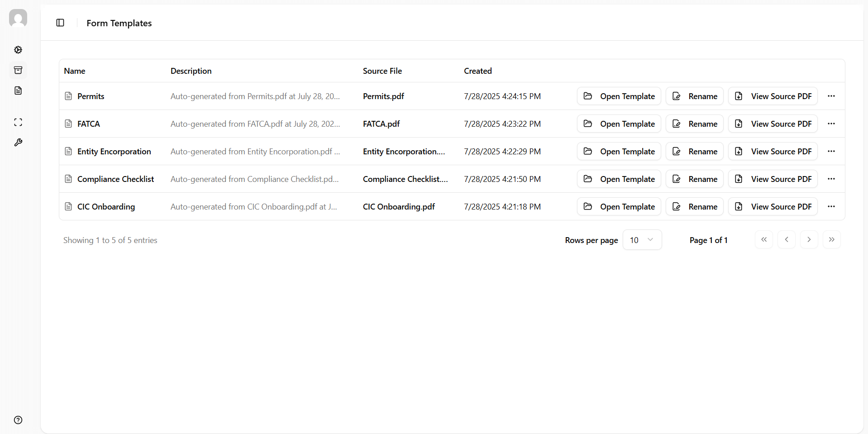Open more options for CIC Onboarding row
The height and width of the screenshot is (434, 868).
[831, 206]
